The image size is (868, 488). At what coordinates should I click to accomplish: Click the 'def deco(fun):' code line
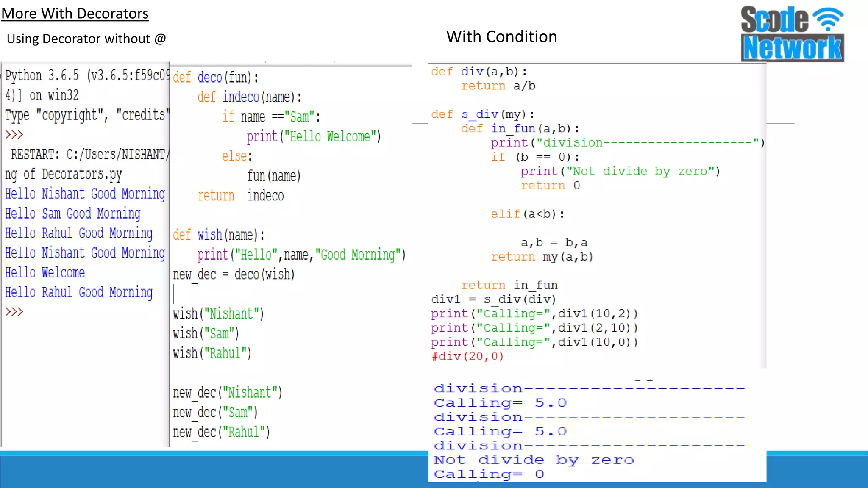click(216, 77)
